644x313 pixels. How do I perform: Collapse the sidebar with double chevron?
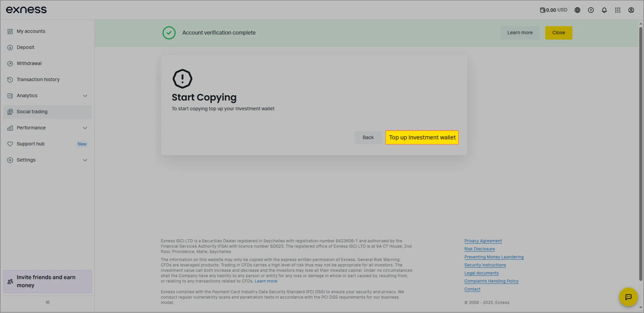click(48, 302)
